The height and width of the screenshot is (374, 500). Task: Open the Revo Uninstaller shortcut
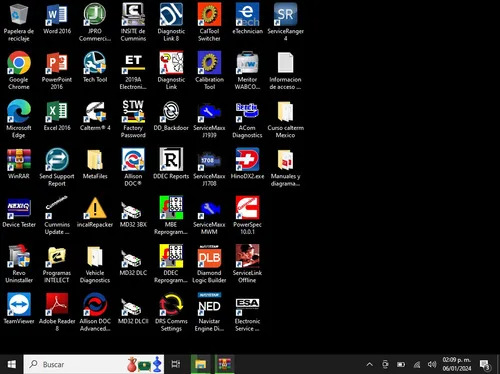pyautogui.click(x=19, y=264)
